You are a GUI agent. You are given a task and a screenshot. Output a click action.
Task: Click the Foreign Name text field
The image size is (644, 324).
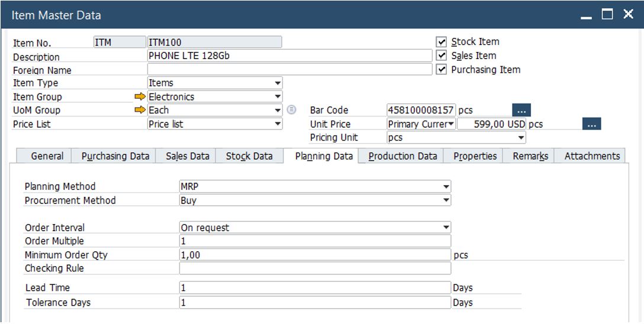coord(289,70)
